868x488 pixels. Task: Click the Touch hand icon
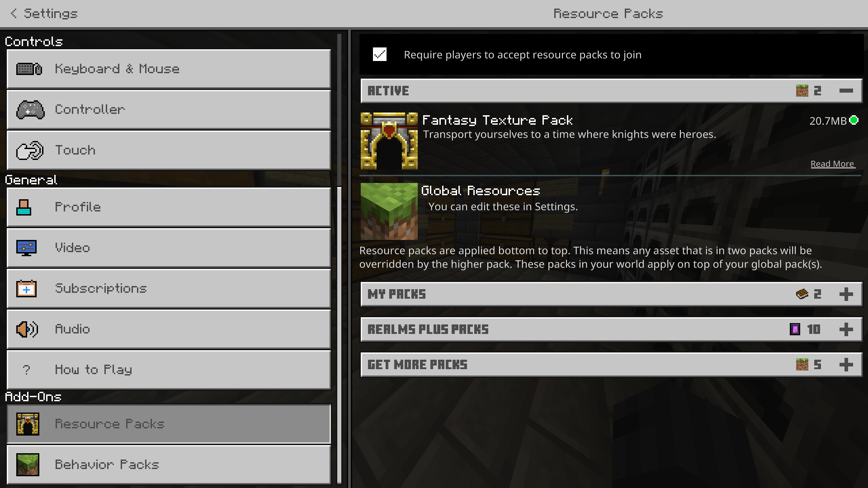30,150
